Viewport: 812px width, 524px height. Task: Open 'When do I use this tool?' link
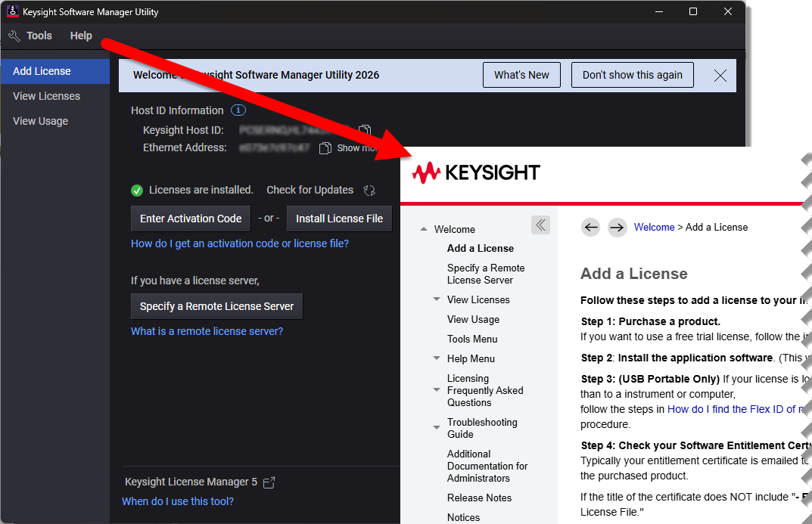[178, 501]
